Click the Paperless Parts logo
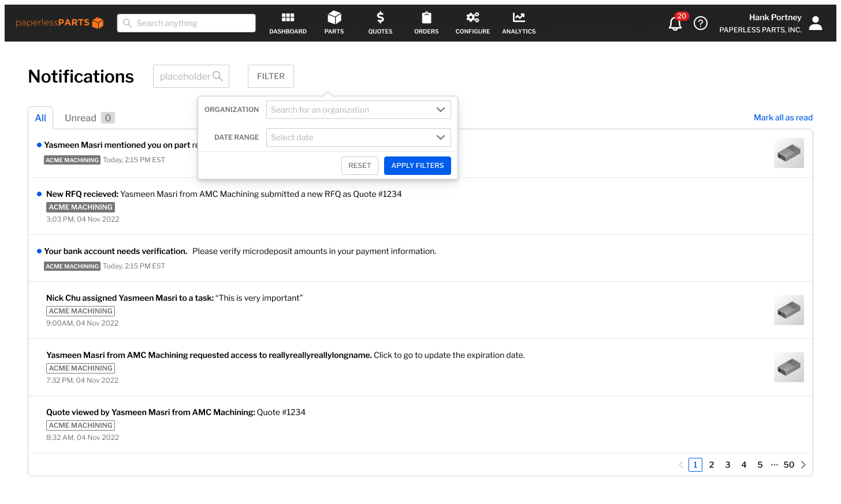 click(60, 23)
